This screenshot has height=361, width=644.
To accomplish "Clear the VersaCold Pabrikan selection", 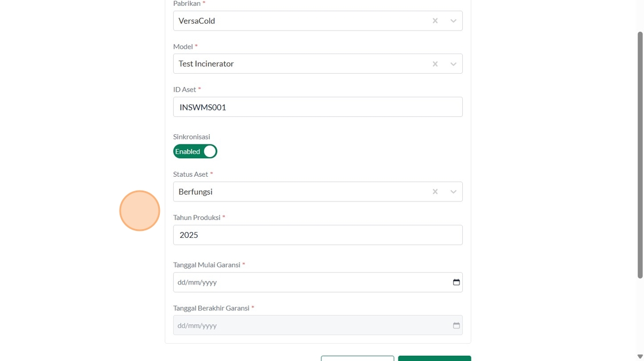I will click(435, 21).
